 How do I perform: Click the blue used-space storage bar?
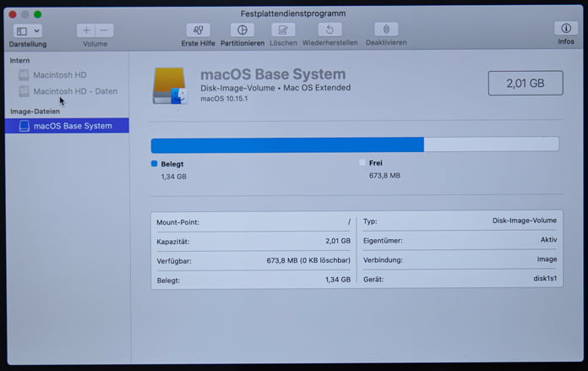[x=286, y=145]
